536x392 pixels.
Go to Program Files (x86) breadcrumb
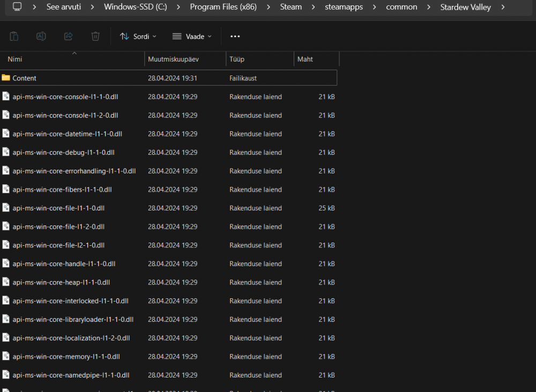(x=223, y=7)
